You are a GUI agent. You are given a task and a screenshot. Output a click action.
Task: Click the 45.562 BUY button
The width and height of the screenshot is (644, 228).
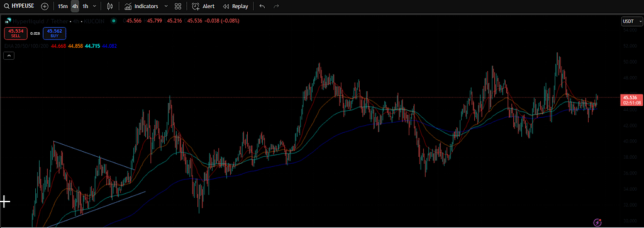(54, 33)
